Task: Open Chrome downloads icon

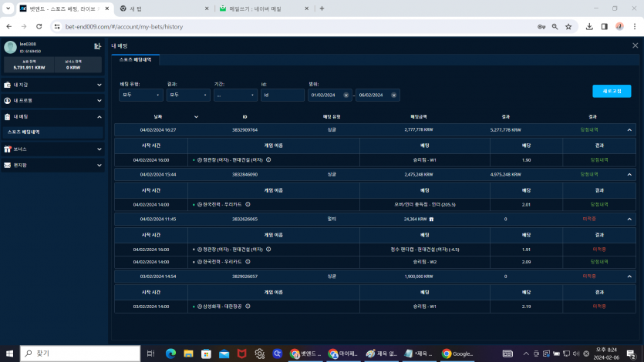Action: click(589, 27)
